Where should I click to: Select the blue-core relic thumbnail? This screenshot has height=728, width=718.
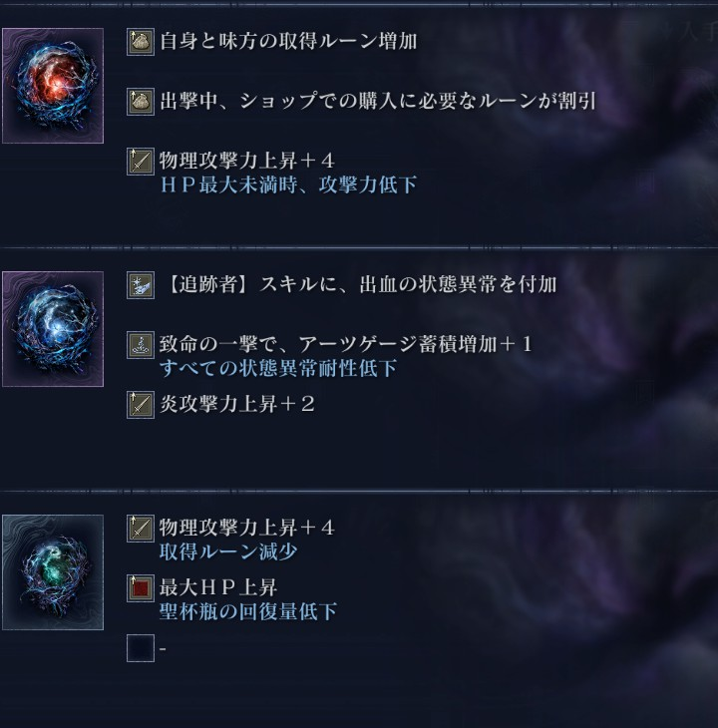click(53, 329)
